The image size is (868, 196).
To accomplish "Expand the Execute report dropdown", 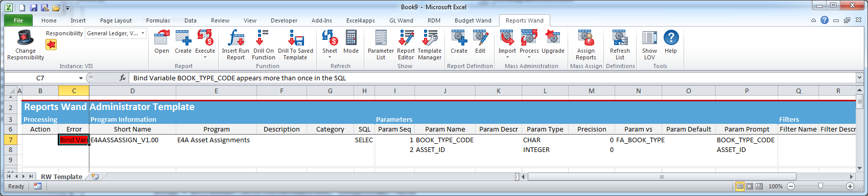I will pyautogui.click(x=205, y=57).
